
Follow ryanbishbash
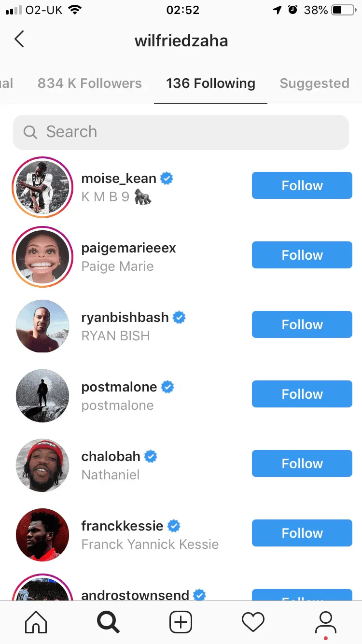[x=302, y=324]
